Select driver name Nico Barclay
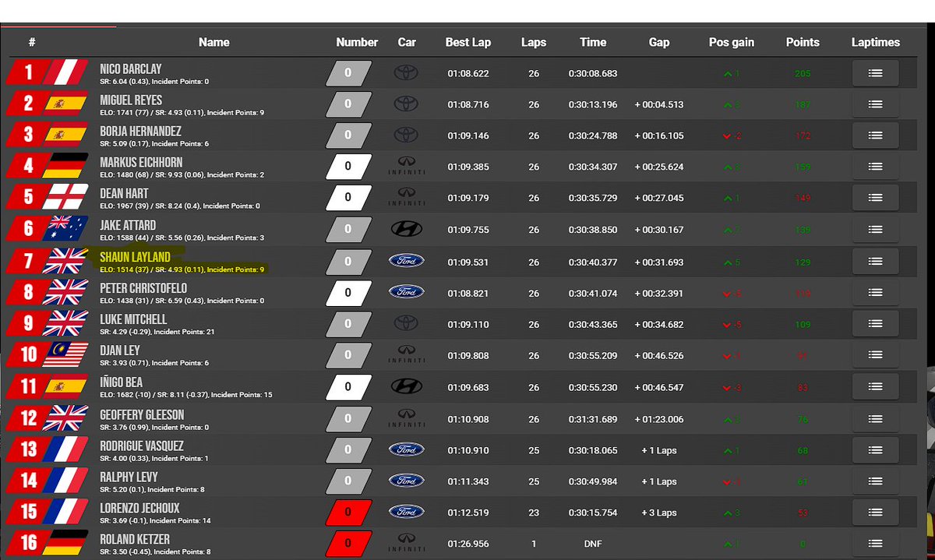 pos(131,69)
